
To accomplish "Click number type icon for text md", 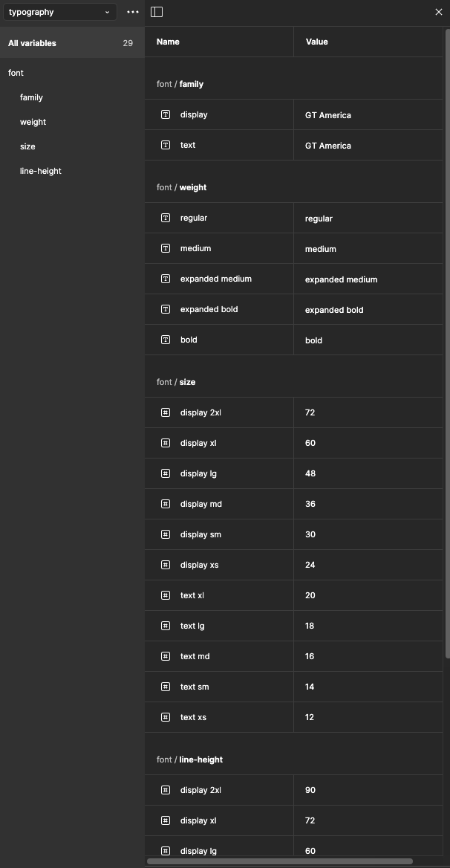I will coord(166,656).
